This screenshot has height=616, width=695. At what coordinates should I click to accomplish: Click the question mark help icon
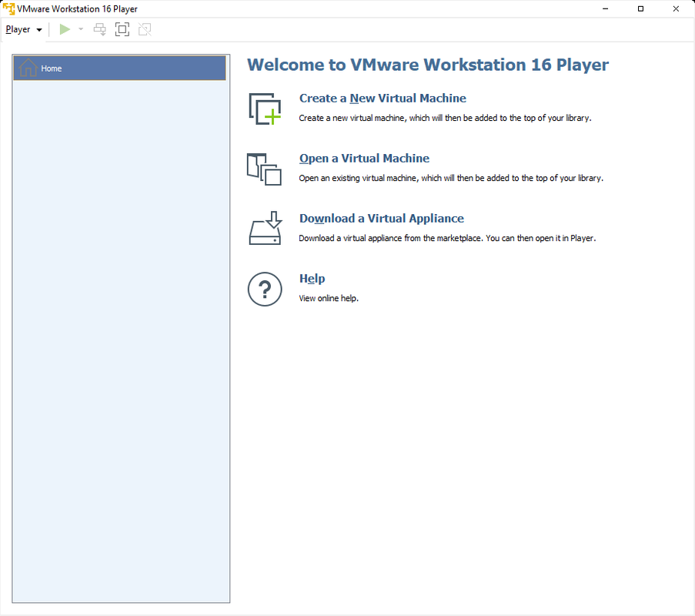pyautogui.click(x=265, y=290)
